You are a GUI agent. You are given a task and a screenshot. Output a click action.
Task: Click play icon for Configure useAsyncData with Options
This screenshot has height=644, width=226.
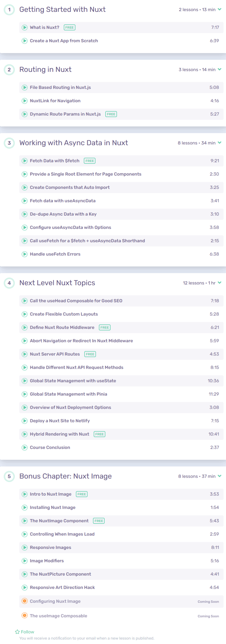(x=24, y=227)
